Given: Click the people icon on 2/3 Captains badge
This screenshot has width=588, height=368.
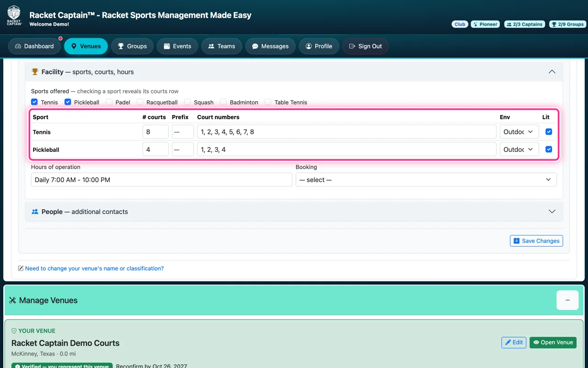Looking at the screenshot, I should [x=509, y=24].
